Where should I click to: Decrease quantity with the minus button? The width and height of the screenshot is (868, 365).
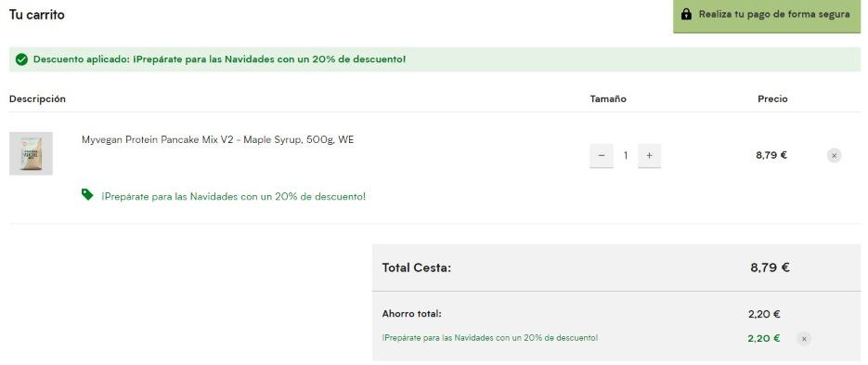(x=602, y=156)
